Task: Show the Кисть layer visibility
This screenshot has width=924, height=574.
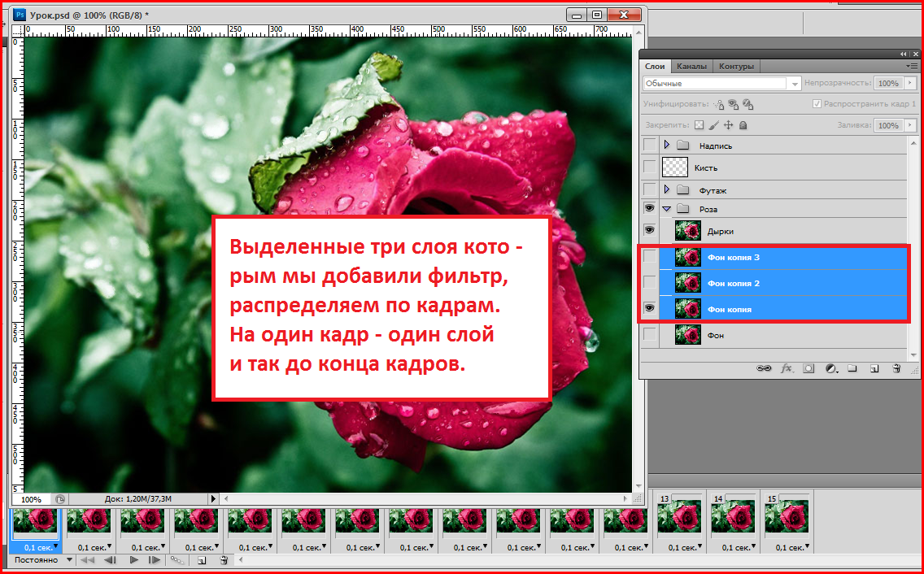Action: (649, 167)
